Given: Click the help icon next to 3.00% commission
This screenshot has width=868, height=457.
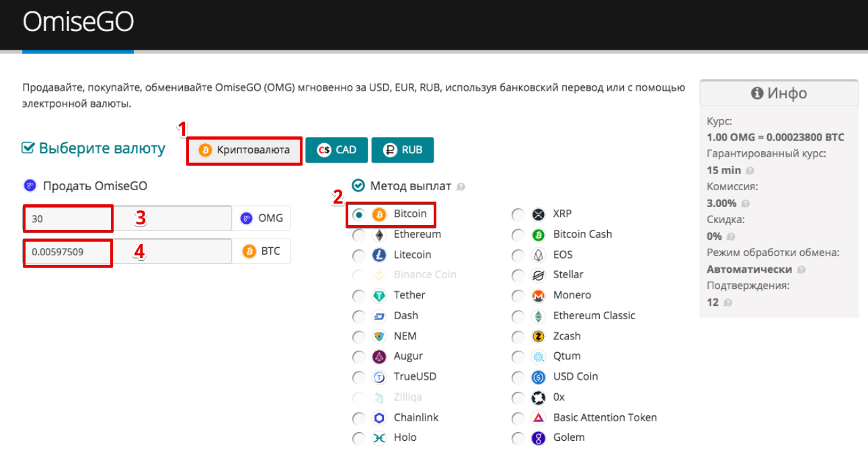Looking at the screenshot, I should pos(745,204).
